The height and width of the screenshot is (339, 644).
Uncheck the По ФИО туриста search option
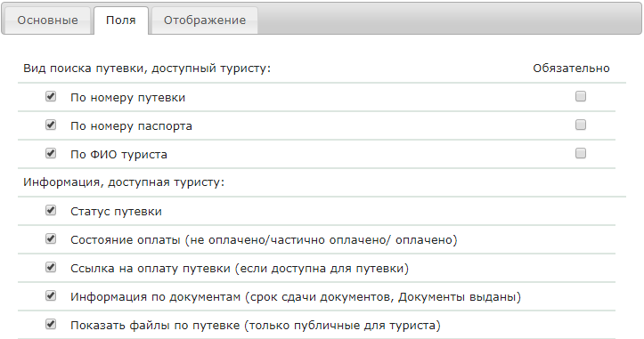pos(51,154)
